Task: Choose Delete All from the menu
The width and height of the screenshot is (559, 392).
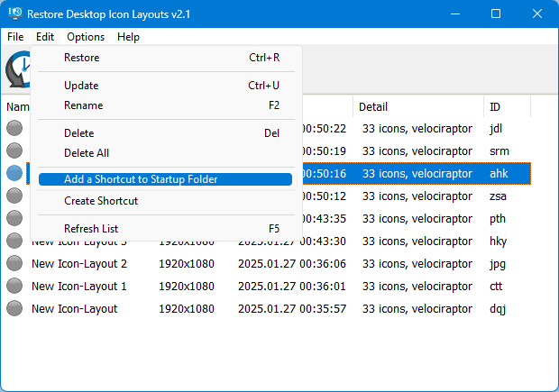Action: (86, 153)
